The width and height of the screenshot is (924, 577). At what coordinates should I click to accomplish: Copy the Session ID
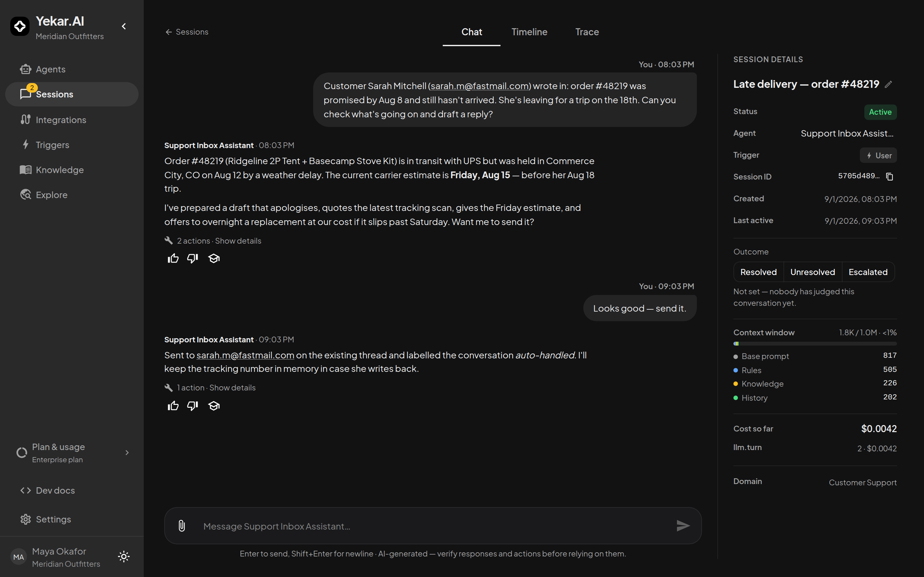890,176
